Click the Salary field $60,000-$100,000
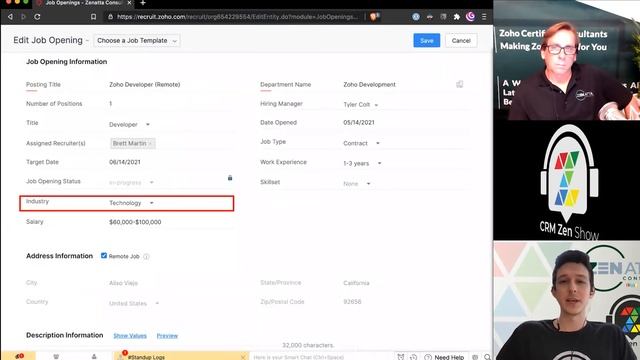This screenshot has height=360, width=640. click(171, 222)
